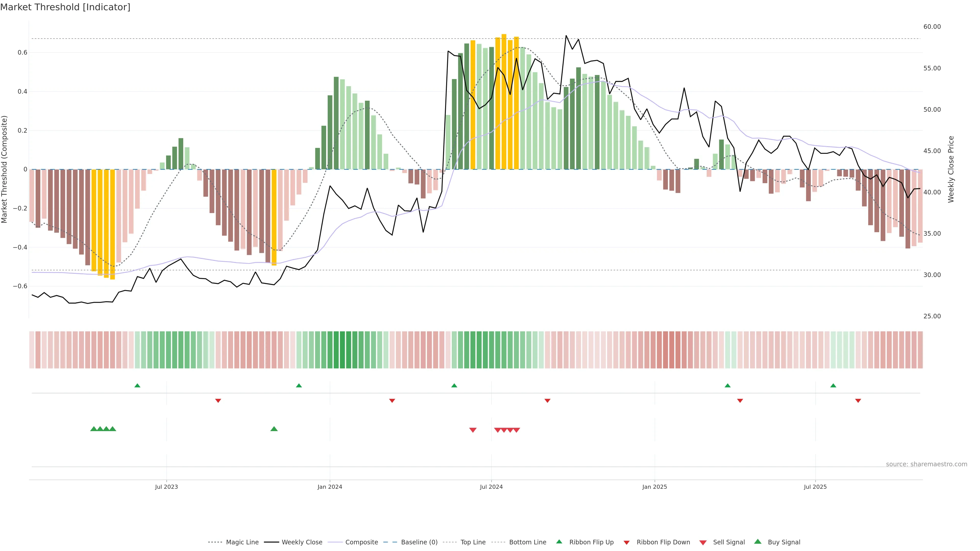Image resolution: width=980 pixels, height=551 pixels.
Task: Click Ribbon Flip Up legend triangle
Action: pos(559,542)
